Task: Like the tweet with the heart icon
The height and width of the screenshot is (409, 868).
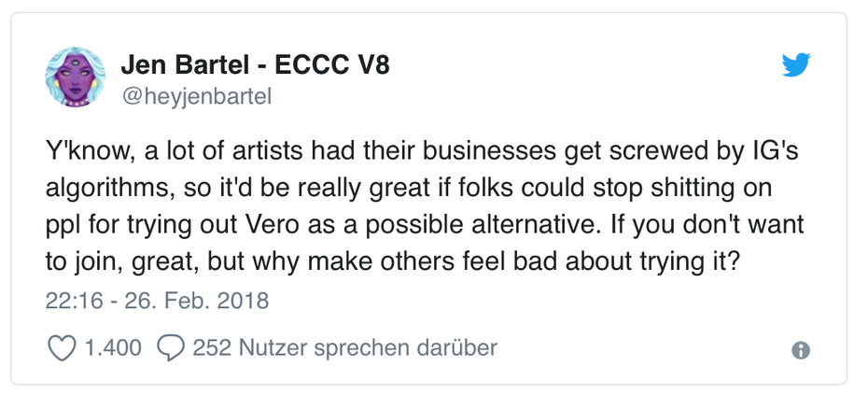Action: [x=62, y=349]
